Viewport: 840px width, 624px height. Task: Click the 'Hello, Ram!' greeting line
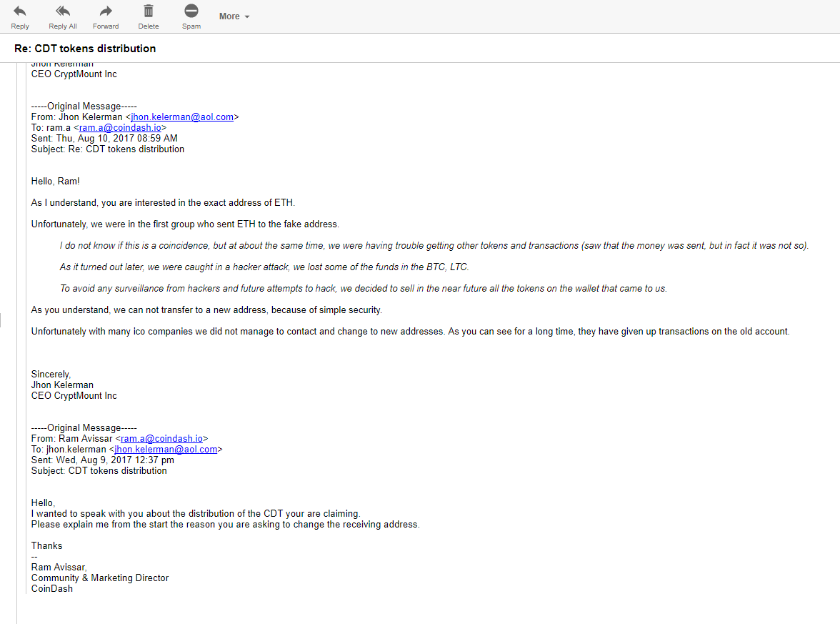[55, 182]
